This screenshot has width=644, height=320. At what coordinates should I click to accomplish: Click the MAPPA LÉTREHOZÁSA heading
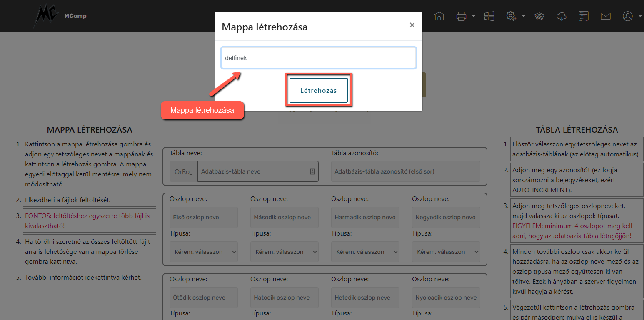coord(90,130)
